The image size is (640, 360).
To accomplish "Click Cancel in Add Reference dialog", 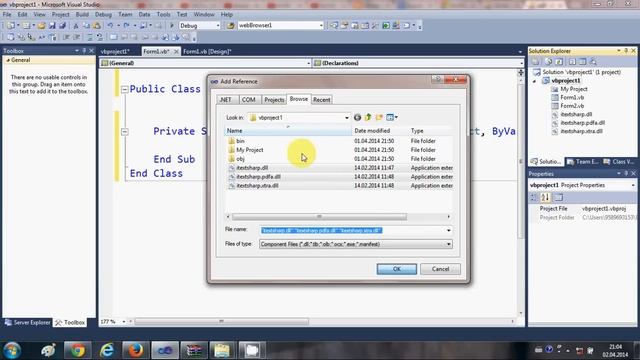I will click(x=440, y=269).
